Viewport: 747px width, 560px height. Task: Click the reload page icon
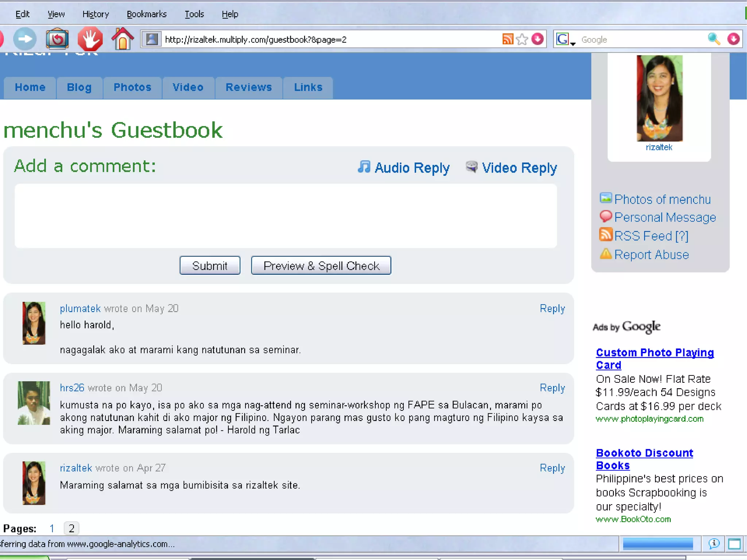57,39
